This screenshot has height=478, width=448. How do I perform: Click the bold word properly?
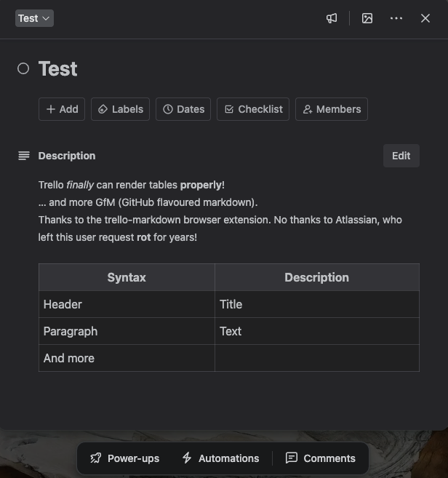pyautogui.click(x=201, y=185)
